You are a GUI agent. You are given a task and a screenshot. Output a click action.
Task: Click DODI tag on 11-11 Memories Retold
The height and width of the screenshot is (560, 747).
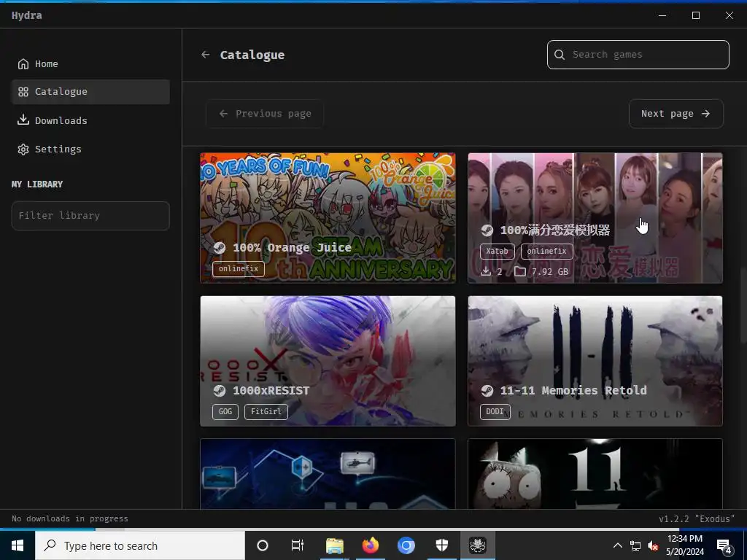pos(495,411)
